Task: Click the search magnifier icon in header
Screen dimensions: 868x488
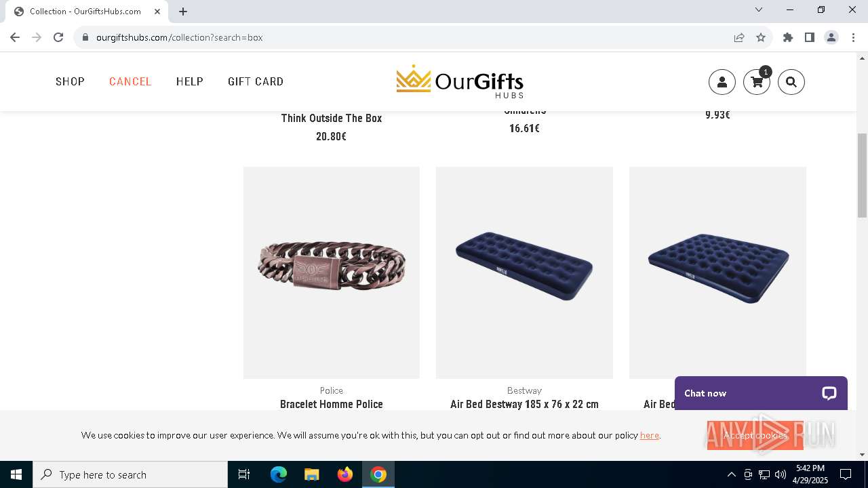Action: point(791,82)
